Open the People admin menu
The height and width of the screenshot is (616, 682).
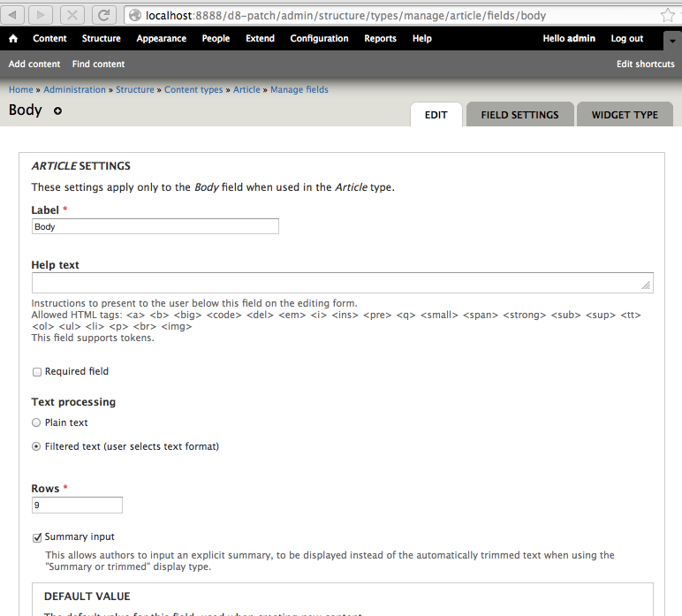tap(216, 38)
